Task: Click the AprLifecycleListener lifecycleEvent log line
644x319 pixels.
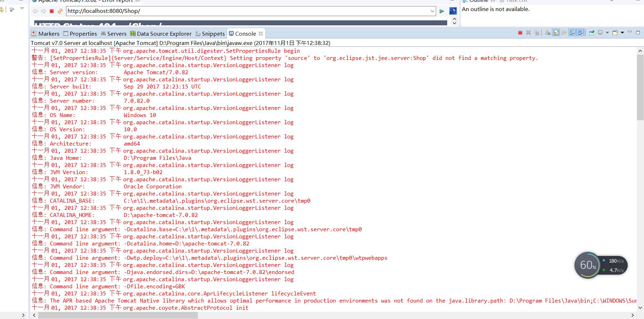Action: [x=174, y=294]
